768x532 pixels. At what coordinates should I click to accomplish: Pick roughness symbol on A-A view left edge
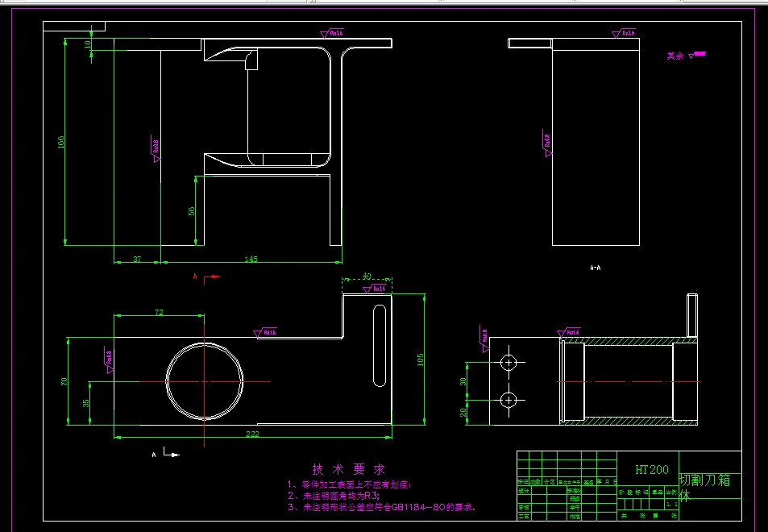pyautogui.click(x=547, y=143)
